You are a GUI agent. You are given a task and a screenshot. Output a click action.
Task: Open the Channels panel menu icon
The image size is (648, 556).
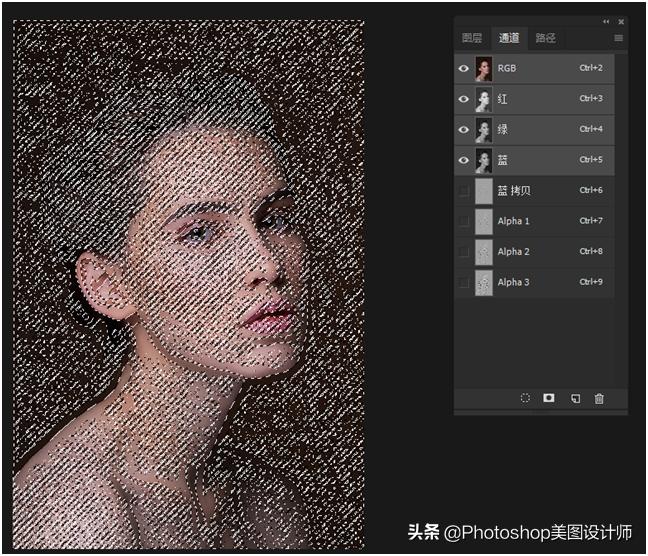point(618,38)
